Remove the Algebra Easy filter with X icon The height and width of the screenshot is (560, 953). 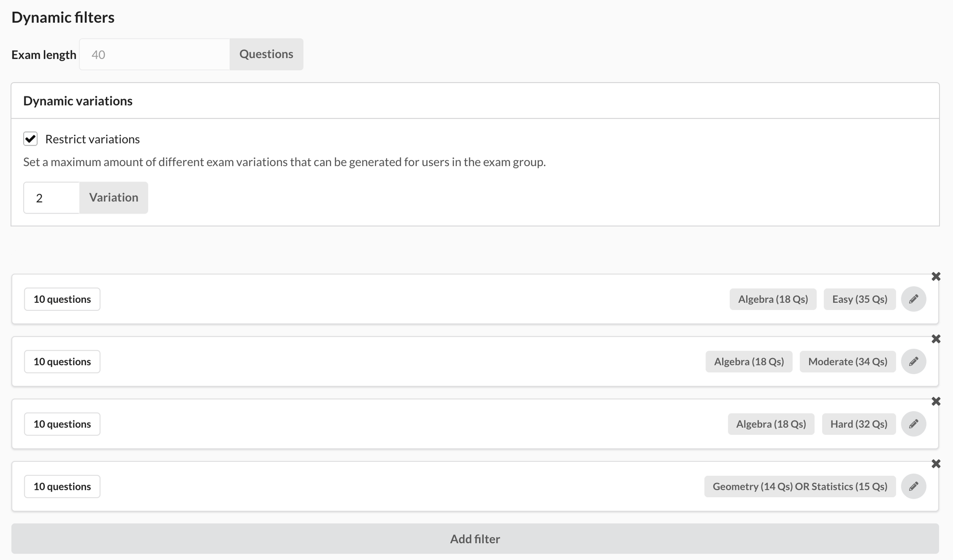tap(936, 277)
